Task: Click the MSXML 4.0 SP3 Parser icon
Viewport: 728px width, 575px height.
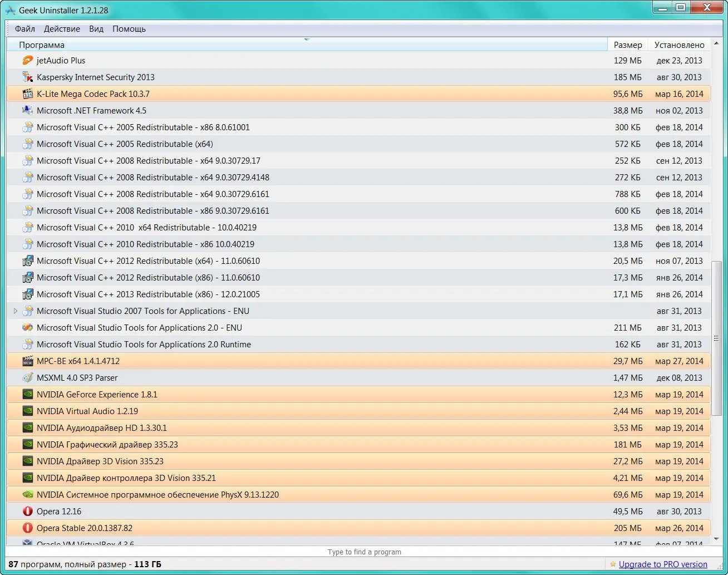Action: point(27,377)
